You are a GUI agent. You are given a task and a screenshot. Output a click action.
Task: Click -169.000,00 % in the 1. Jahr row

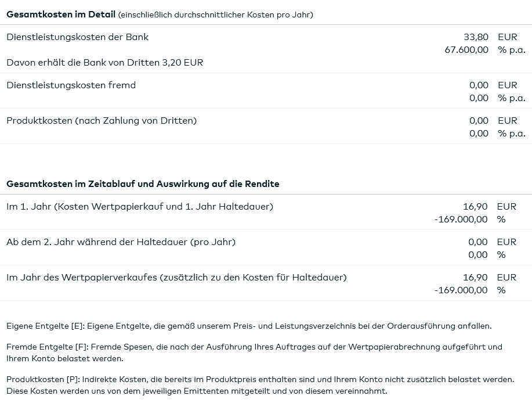coord(461,220)
